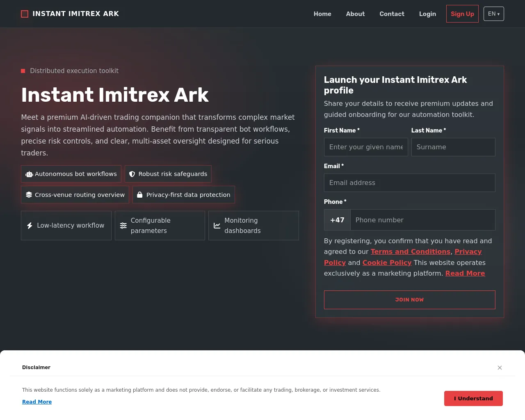This screenshot has height=420, width=525.
Task: Focus the First Name input field
Action: pos(366,147)
